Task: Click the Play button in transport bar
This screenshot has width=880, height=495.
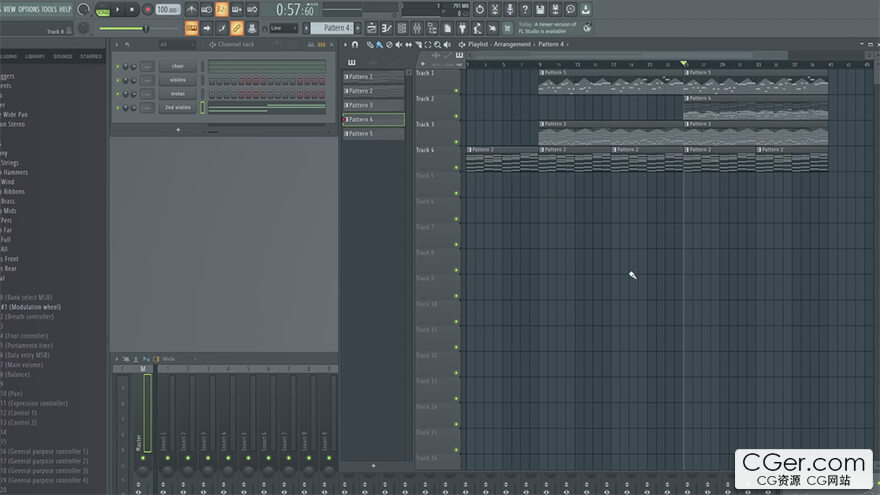Action: click(x=118, y=9)
